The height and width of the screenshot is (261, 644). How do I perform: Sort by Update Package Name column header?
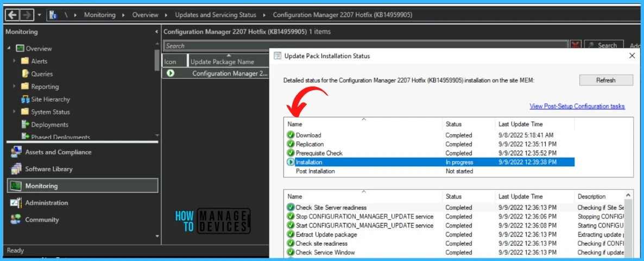click(229, 61)
